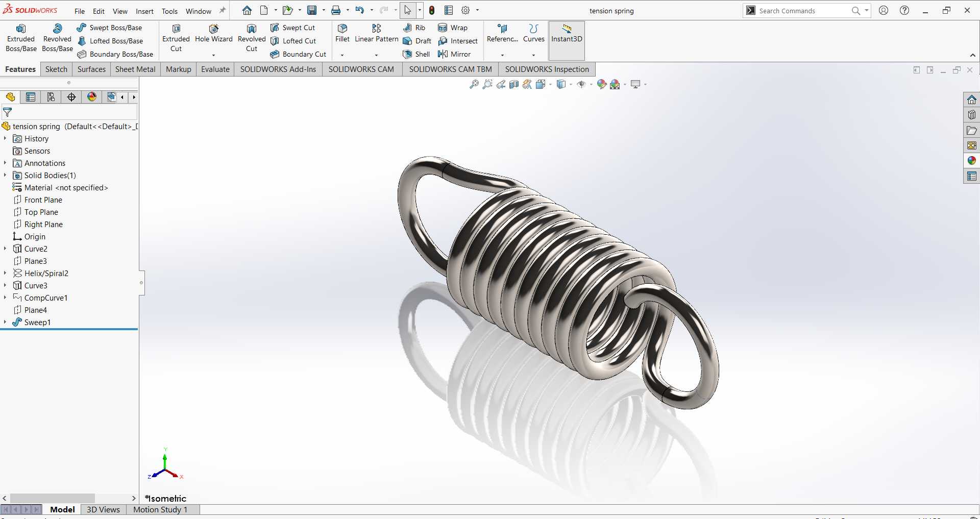Select the Revolved Cut tool
980x519 pixels.
point(252,38)
